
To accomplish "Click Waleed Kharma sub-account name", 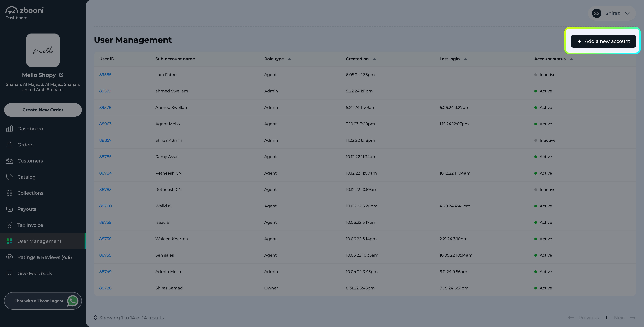I will [171, 239].
